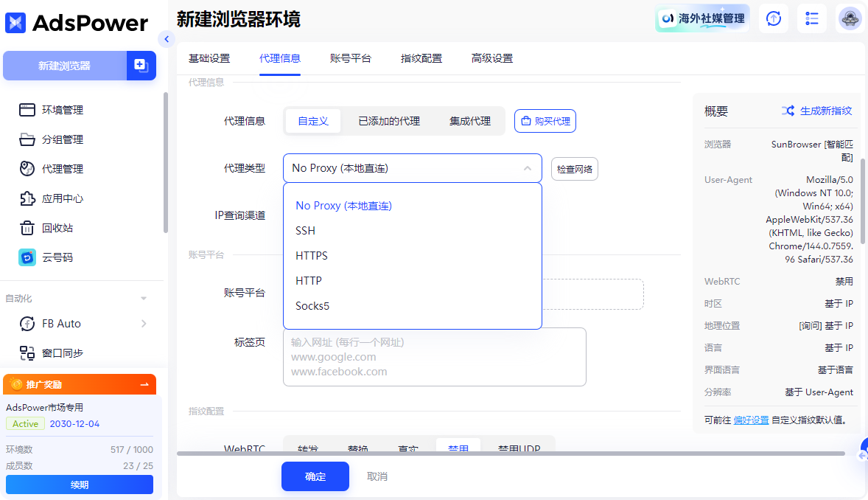Switch to the 高级设置 tab

click(491, 58)
